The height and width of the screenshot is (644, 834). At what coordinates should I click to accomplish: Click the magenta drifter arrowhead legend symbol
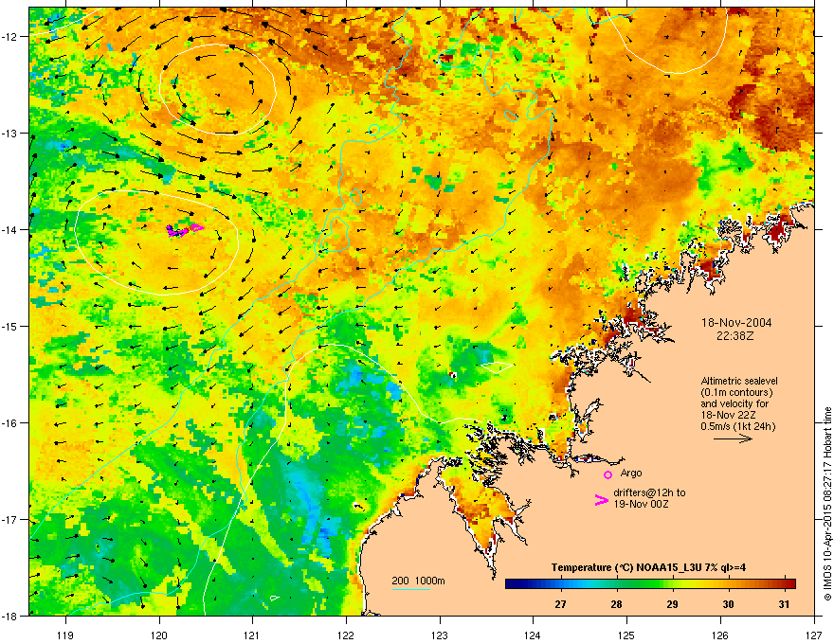(x=601, y=500)
